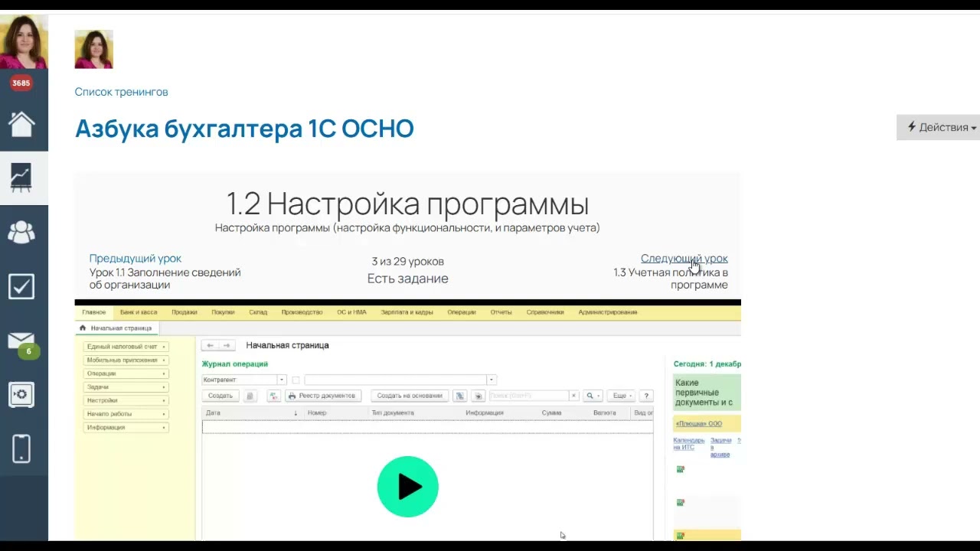Image resolution: width=980 pixels, height=551 pixels.
Task: Open the magnifier search options dropdown
Action: (x=593, y=396)
